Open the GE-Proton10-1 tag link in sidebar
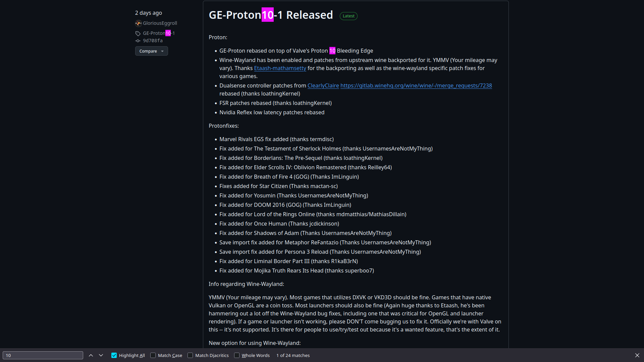 point(159,33)
